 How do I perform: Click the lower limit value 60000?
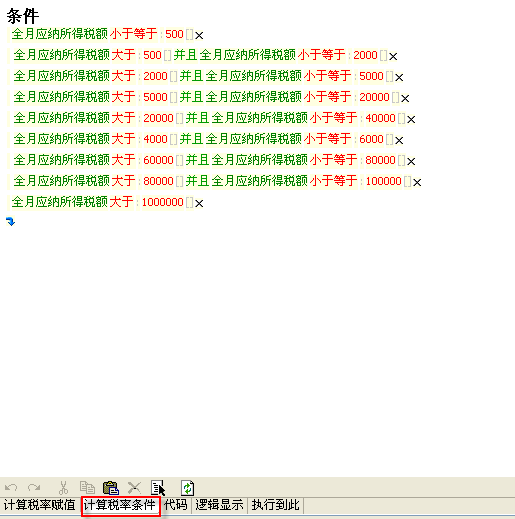[x=158, y=160]
